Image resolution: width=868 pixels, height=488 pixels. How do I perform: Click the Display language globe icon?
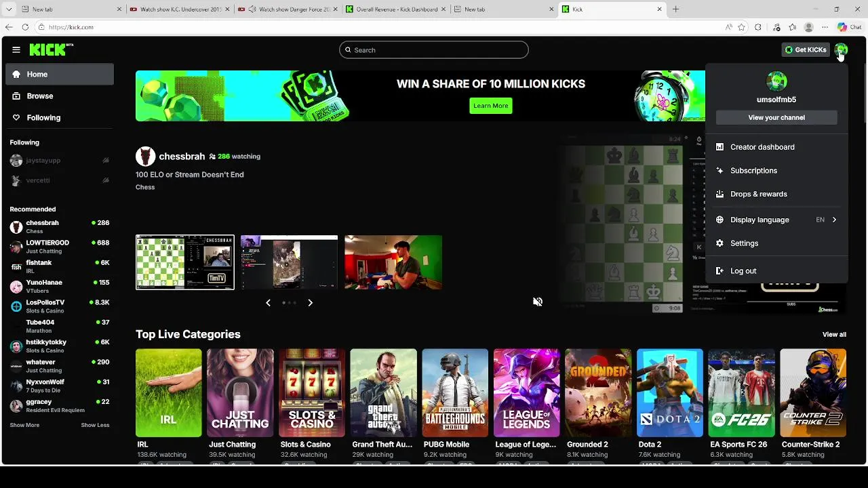pos(719,220)
